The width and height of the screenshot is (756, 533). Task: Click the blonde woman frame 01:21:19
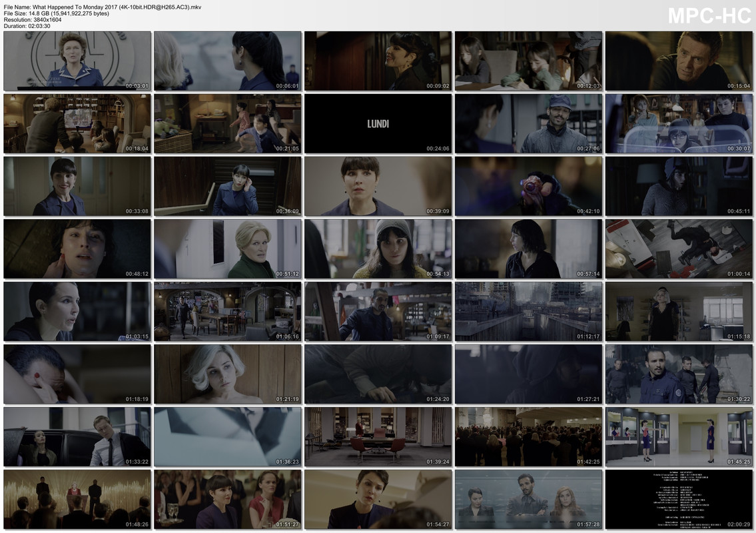click(x=228, y=374)
